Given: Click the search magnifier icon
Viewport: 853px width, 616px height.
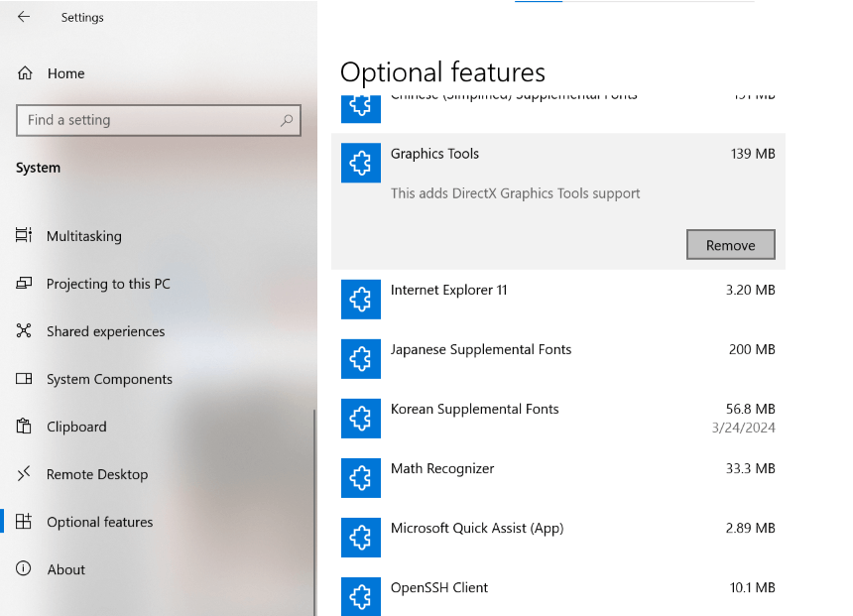Looking at the screenshot, I should 287,120.
